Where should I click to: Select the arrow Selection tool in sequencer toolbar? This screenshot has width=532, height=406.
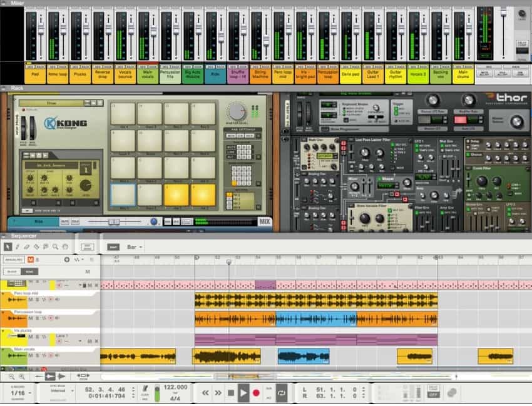click(8, 247)
